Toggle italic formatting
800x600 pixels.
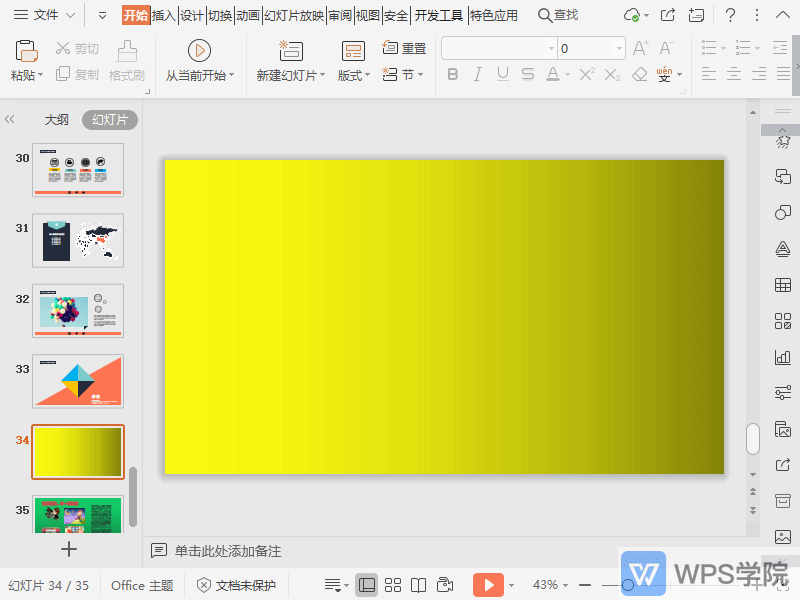coord(477,73)
